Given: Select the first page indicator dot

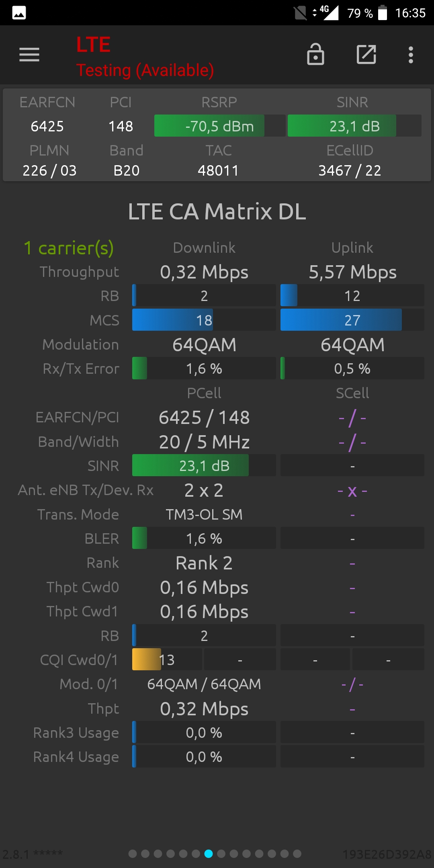Looking at the screenshot, I should (133, 854).
